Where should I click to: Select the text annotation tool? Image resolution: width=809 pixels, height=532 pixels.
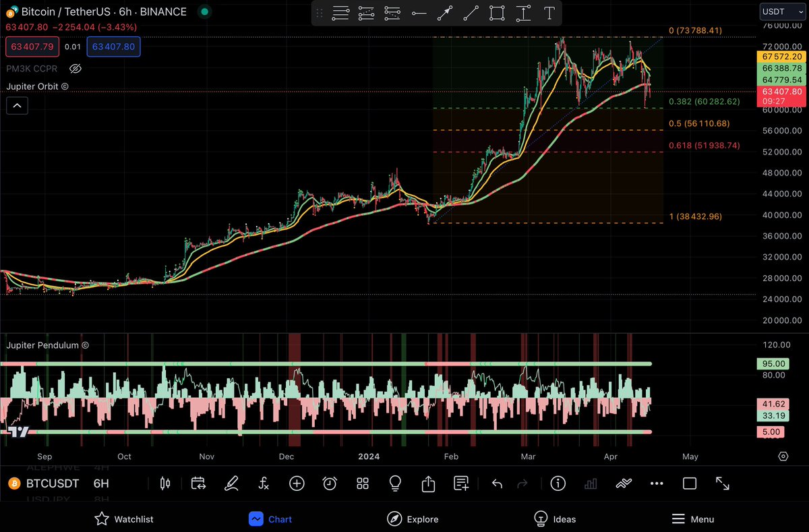point(549,13)
